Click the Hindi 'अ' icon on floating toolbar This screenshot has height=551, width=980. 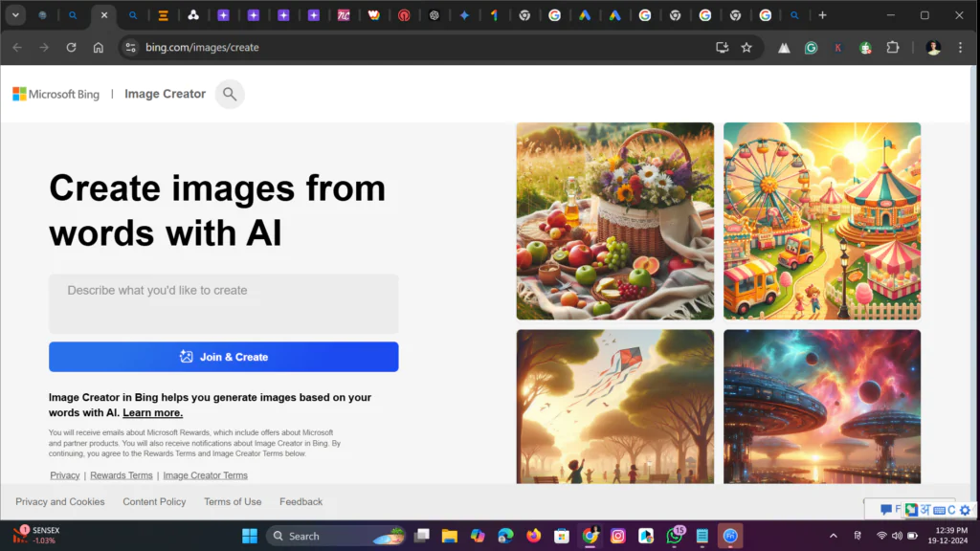tap(925, 510)
